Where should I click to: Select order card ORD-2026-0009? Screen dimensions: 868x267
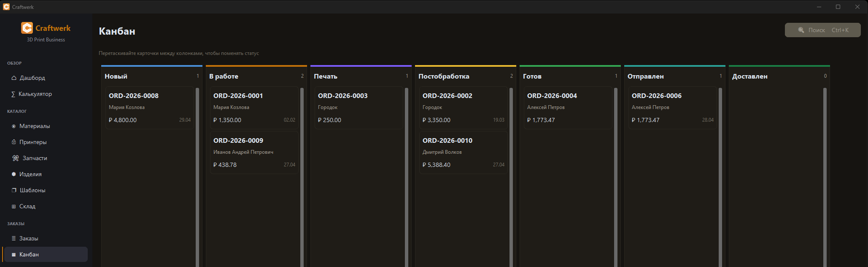(x=254, y=153)
